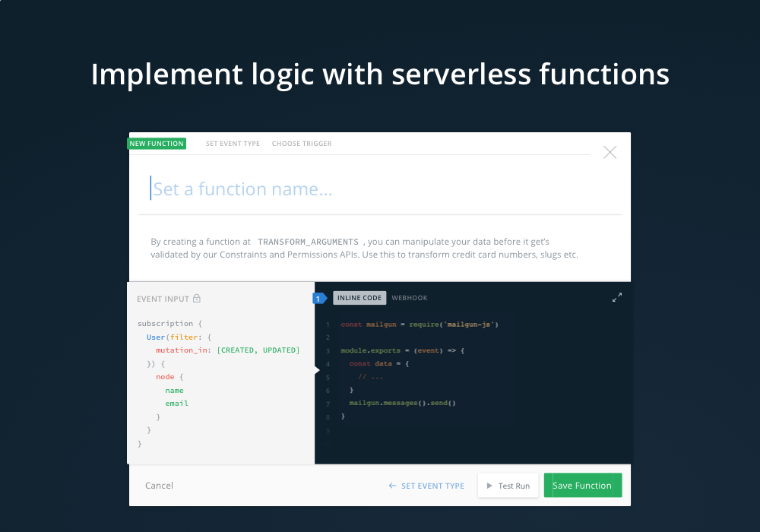Click the 'User(filter: {' line
760x532 pixels.
pos(179,337)
